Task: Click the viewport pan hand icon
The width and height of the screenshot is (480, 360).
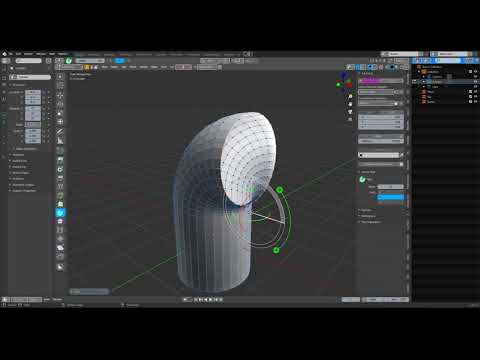Action: pos(350,104)
